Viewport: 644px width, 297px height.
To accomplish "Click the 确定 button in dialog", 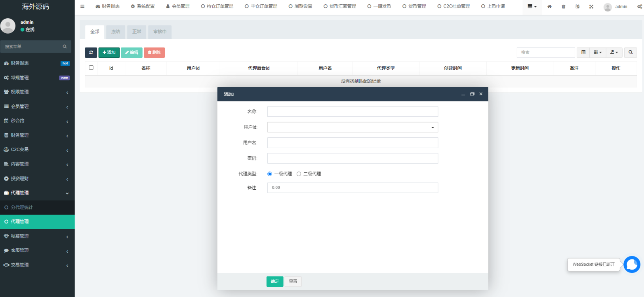I will [275, 282].
